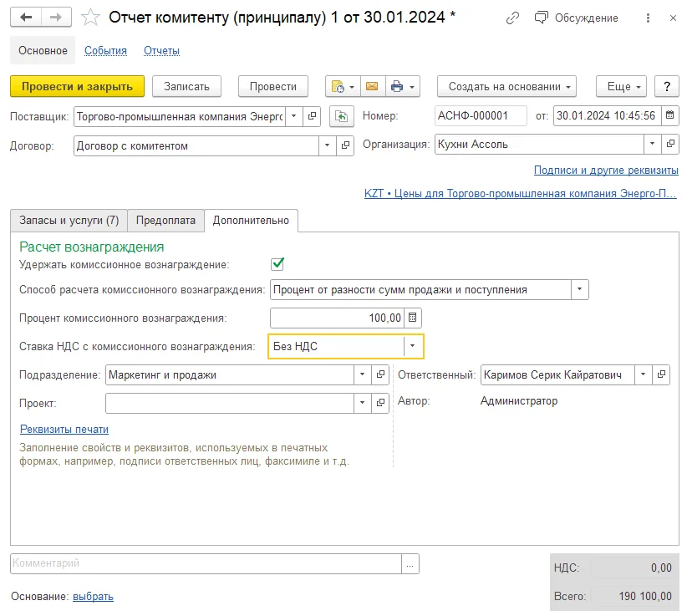Expand the Договор dropdown list
The image size is (687, 616).
pos(327,145)
